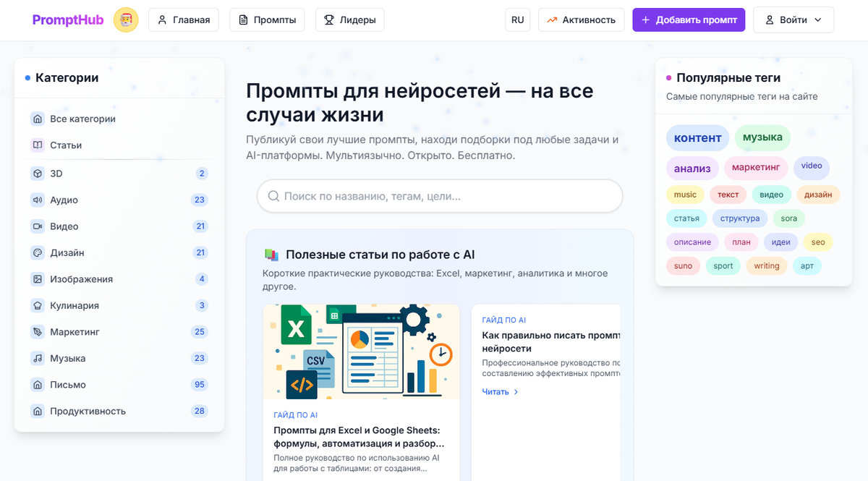Select the описание tag

[x=692, y=242]
